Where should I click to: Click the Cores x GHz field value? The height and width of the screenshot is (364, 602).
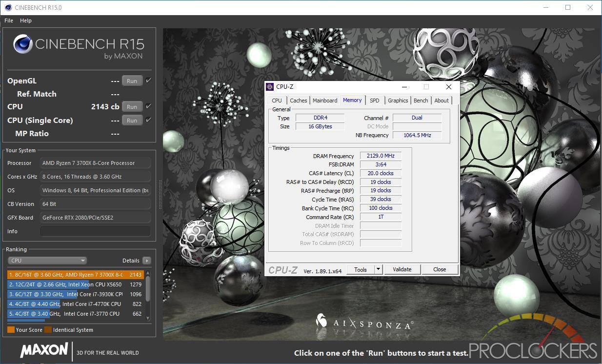pyautogui.click(x=95, y=177)
